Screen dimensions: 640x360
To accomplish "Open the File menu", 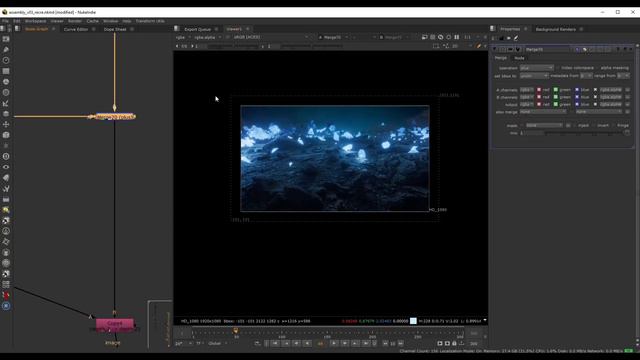I will pos(5,21).
